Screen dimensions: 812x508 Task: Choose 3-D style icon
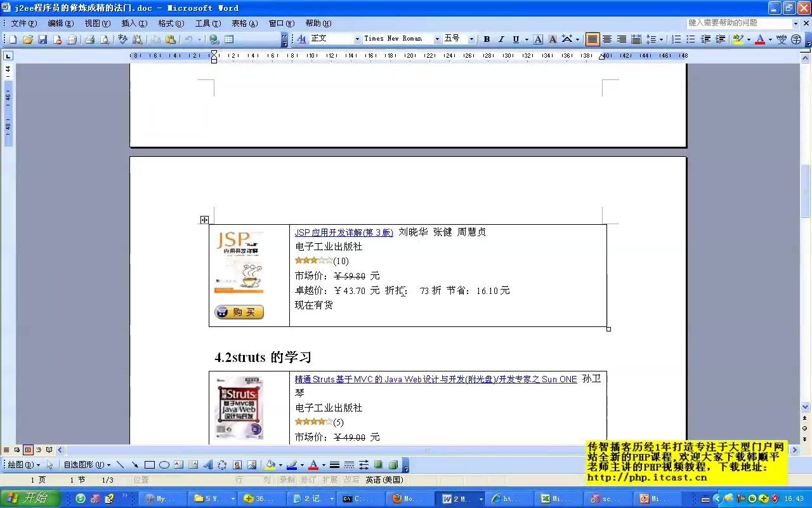393,465
